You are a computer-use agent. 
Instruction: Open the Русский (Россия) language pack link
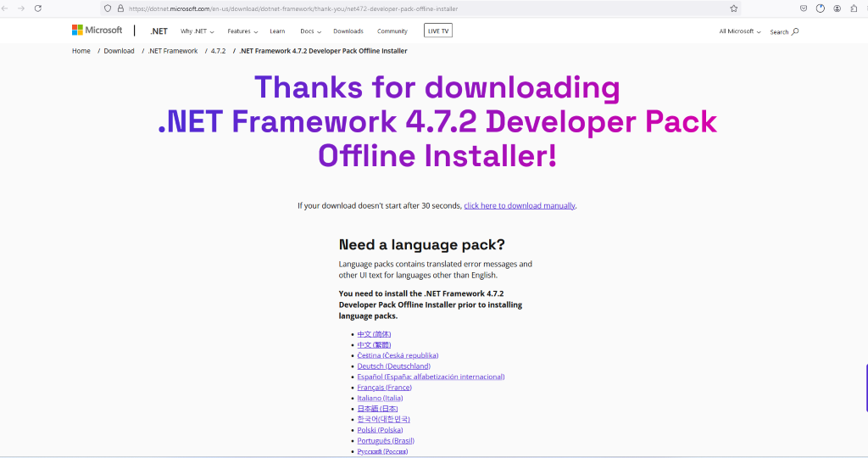click(x=382, y=451)
